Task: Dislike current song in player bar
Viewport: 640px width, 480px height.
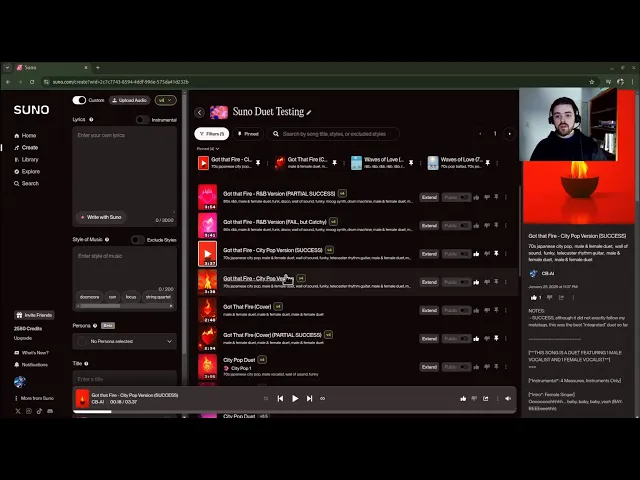Action: (474, 398)
